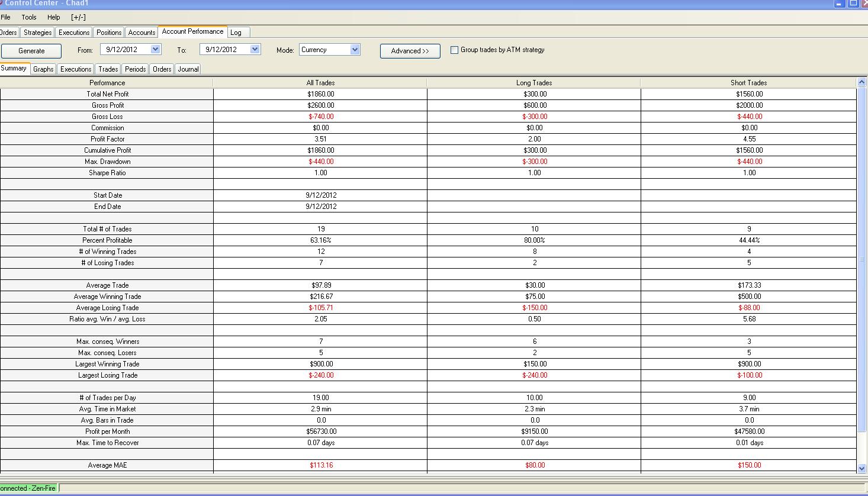Screen dimensions: 868x496
Task: Click the Largest Losing Trade label
Action: tap(107, 375)
